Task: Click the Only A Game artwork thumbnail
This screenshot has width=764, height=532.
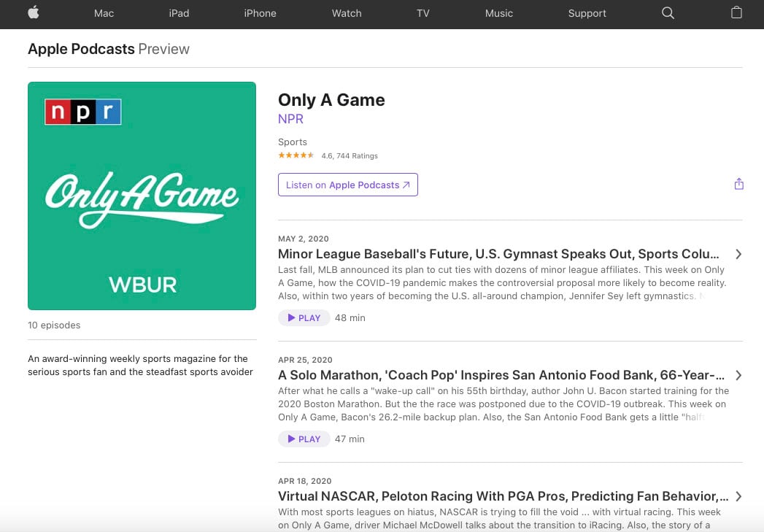Action: pyautogui.click(x=142, y=196)
